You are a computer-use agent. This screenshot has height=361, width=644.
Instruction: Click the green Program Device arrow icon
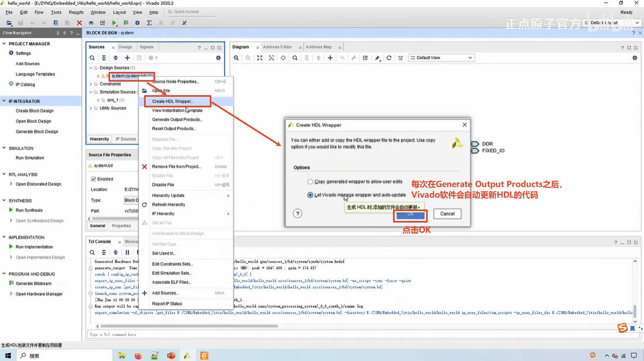point(126,23)
